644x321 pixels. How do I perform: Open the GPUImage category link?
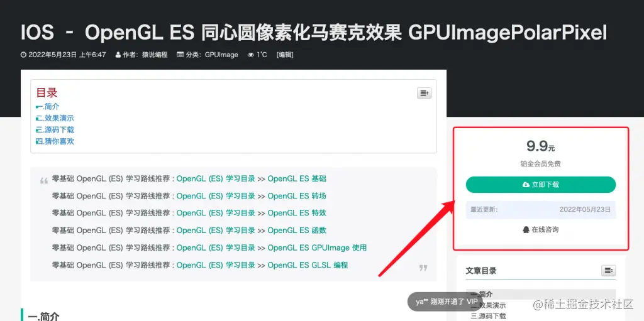(221, 55)
